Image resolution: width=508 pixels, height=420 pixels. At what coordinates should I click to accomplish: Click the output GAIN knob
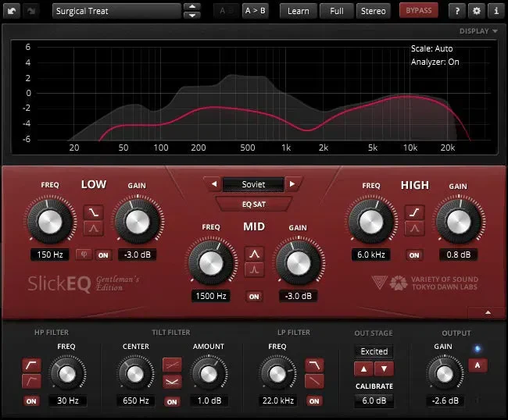point(445,374)
